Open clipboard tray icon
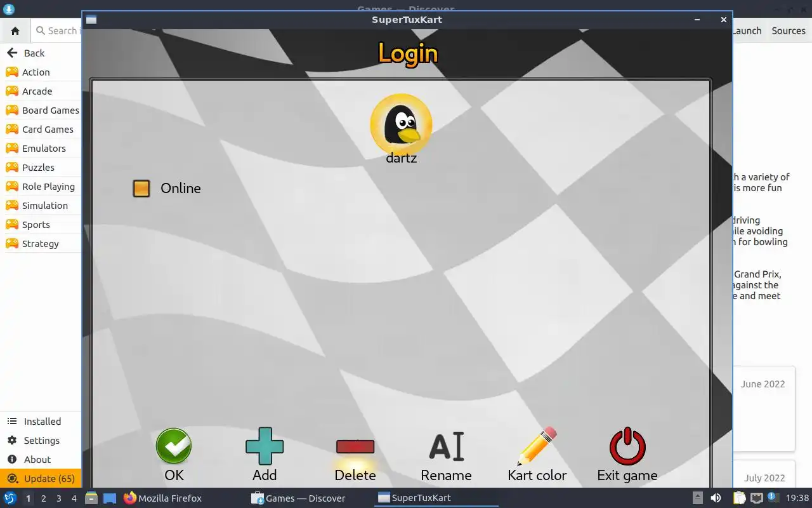This screenshot has width=812, height=508. pos(739,498)
